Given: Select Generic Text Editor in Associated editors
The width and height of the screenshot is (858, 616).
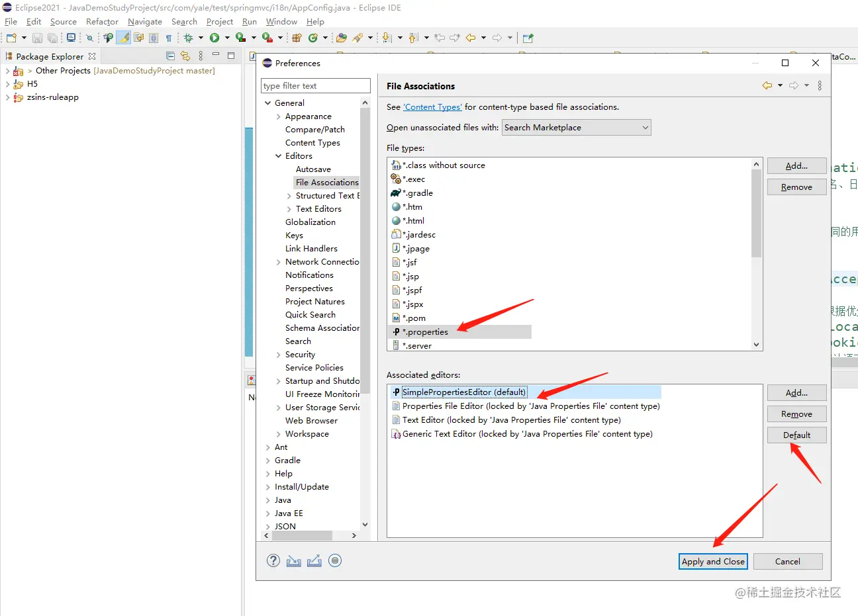Looking at the screenshot, I should click(527, 434).
